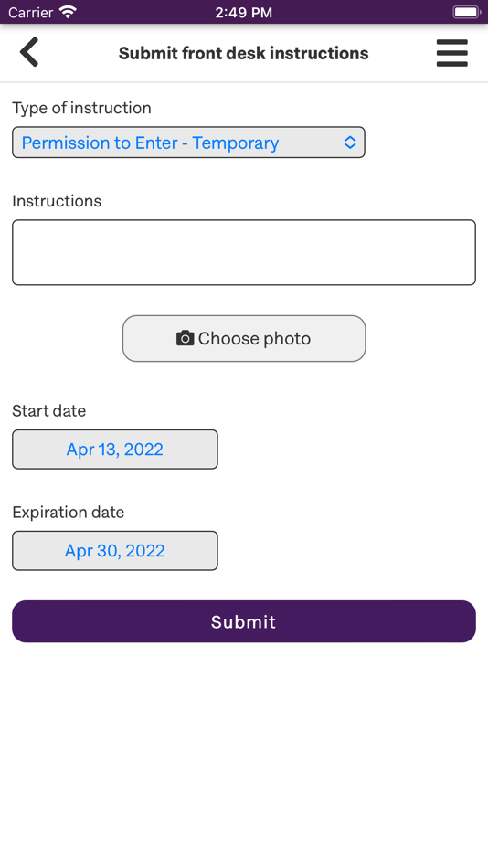The height and width of the screenshot is (868, 488).
Task: Tap the back arrow in header
Action: pos(29,52)
